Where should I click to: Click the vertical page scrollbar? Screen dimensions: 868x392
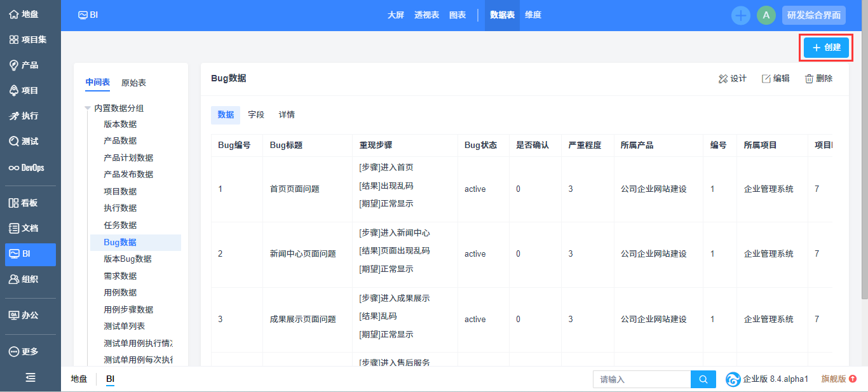point(864,159)
